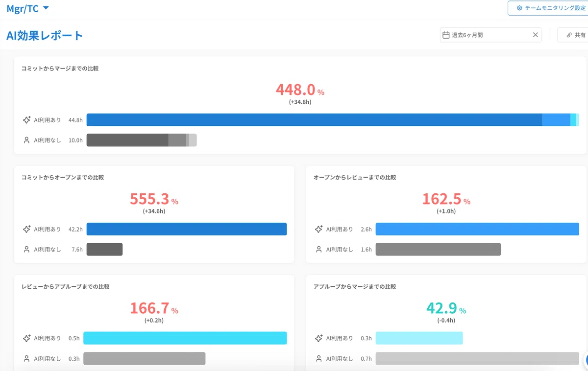Viewport: 588px width, 371px height.
Task: Click the AI効果レポート page title
Action: coord(45,35)
